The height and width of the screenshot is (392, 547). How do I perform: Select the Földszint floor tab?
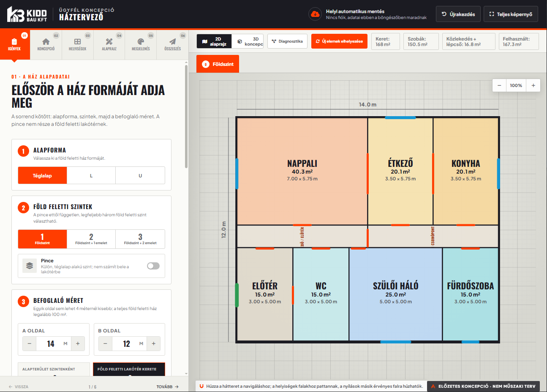point(218,64)
